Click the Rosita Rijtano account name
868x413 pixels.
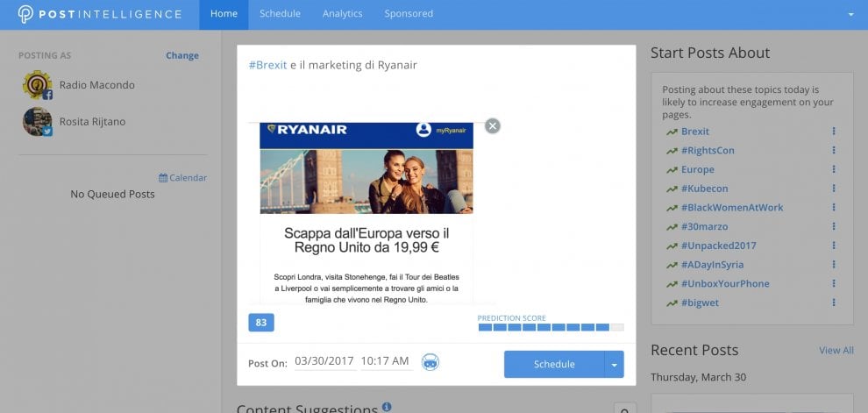click(92, 122)
